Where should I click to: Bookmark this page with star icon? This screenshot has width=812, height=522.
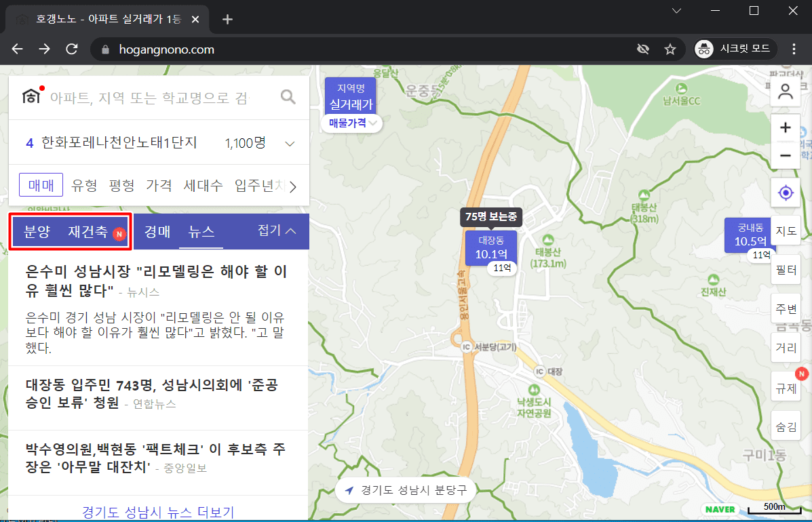670,49
